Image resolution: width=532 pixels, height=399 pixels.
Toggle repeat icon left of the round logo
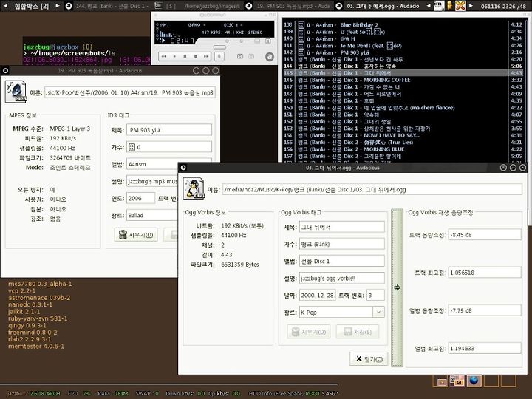click(251, 56)
